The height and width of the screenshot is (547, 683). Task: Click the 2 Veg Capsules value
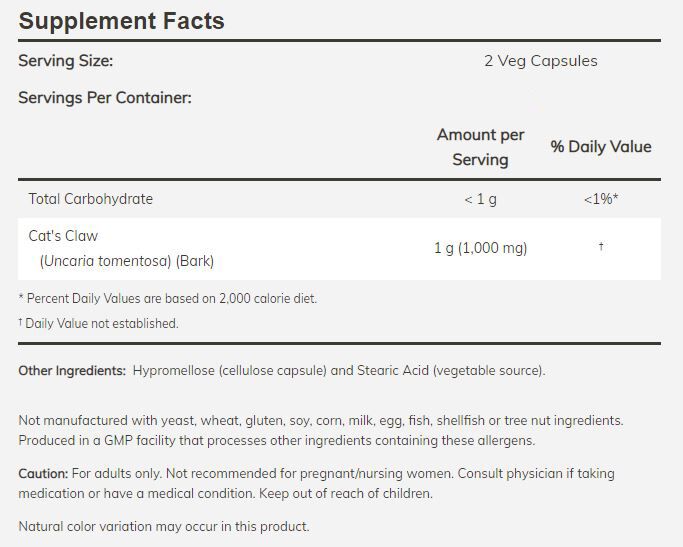(x=540, y=61)
